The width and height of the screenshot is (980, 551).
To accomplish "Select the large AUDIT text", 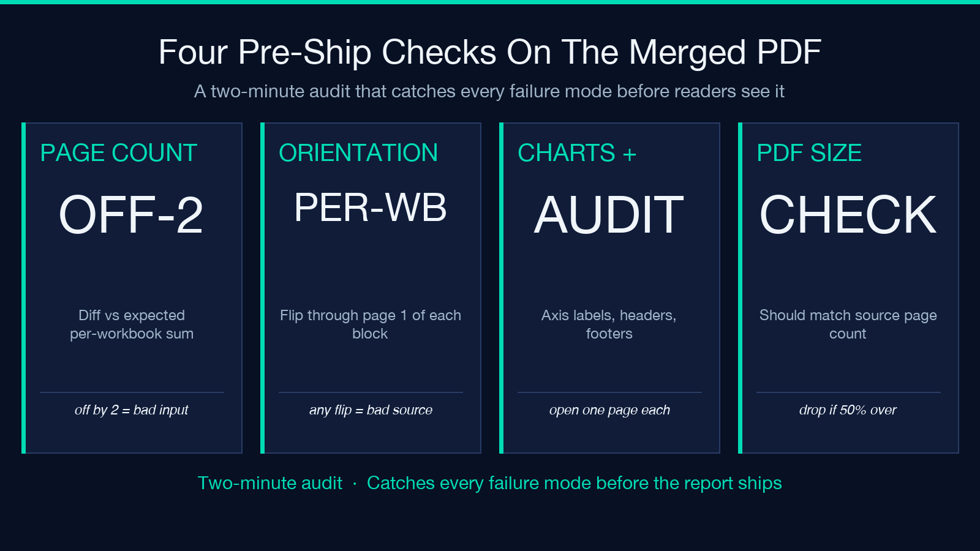I will pyautogui.click(x=609, y=215).
